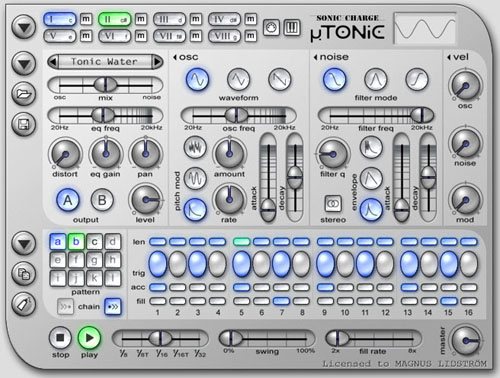Open the pattern menu dropdown arrow
The height and width of the screenshot is (378, 500).
point(23,244)
